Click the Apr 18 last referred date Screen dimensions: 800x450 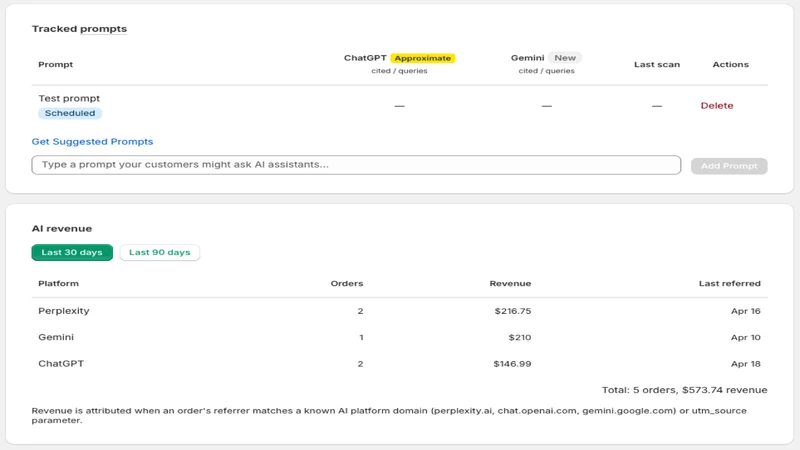(745, 364)
